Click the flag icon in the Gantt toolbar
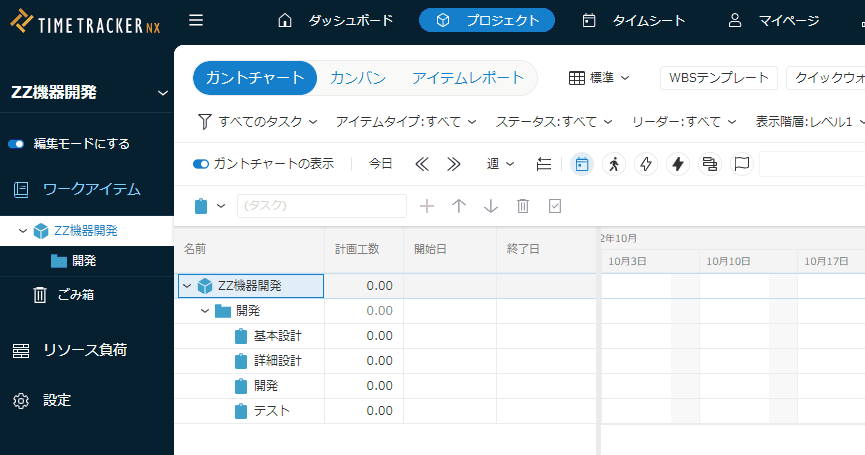This screenshot has width=865, height=455. (x=741, y=164)
